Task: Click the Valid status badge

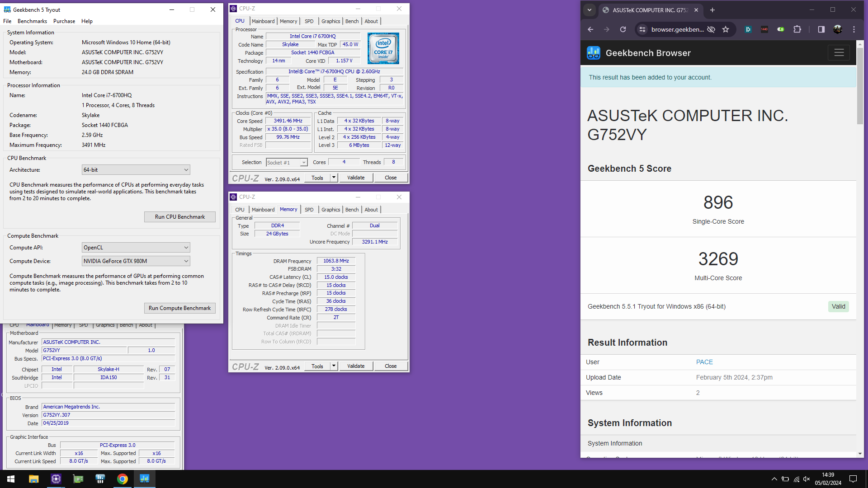Action: [x=839, y=306]
